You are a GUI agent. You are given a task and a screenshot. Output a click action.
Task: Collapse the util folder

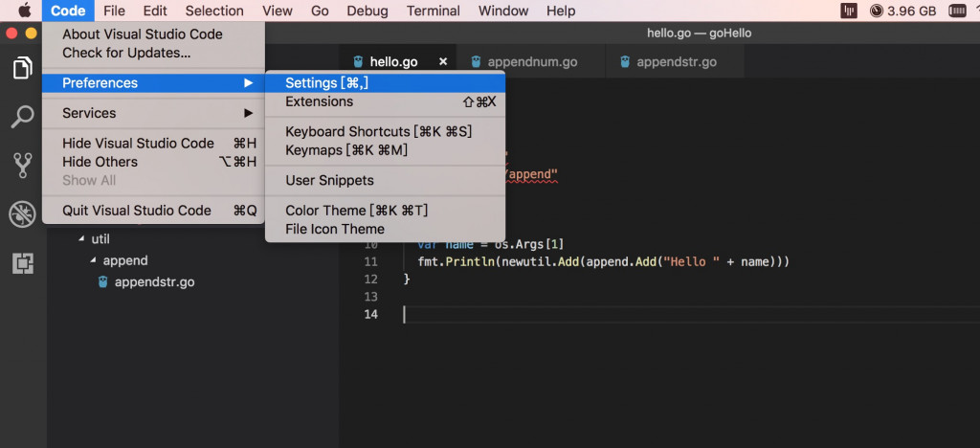coord(81,238)
